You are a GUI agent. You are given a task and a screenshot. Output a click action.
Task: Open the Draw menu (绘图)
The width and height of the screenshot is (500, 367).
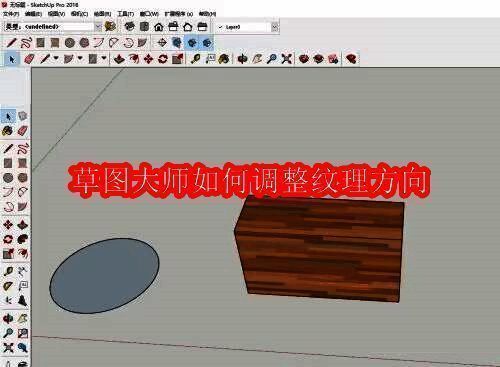(x=102, y=14)
